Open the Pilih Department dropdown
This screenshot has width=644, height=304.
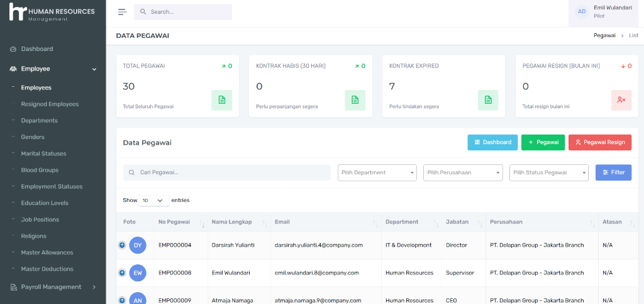(x=377, y=172)
